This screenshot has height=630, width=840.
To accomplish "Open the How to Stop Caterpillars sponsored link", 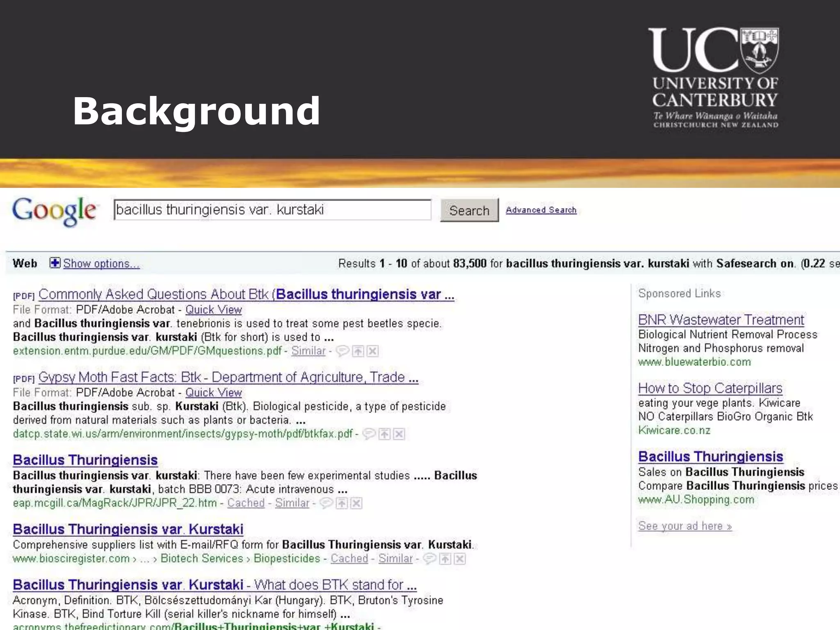I will [x=710, y=388].
